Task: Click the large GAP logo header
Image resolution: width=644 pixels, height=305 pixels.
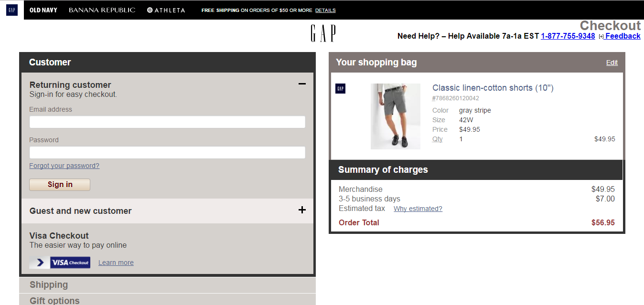Action: tap(323, 33)
